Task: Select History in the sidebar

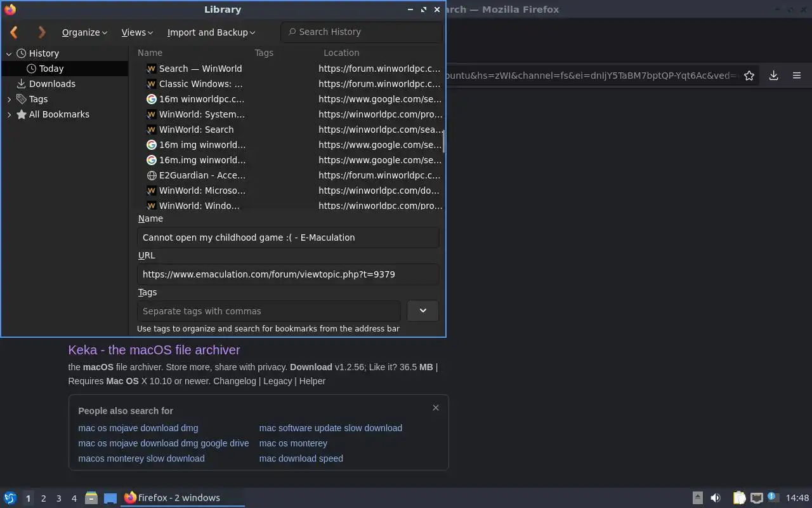Action: [44, 53]
